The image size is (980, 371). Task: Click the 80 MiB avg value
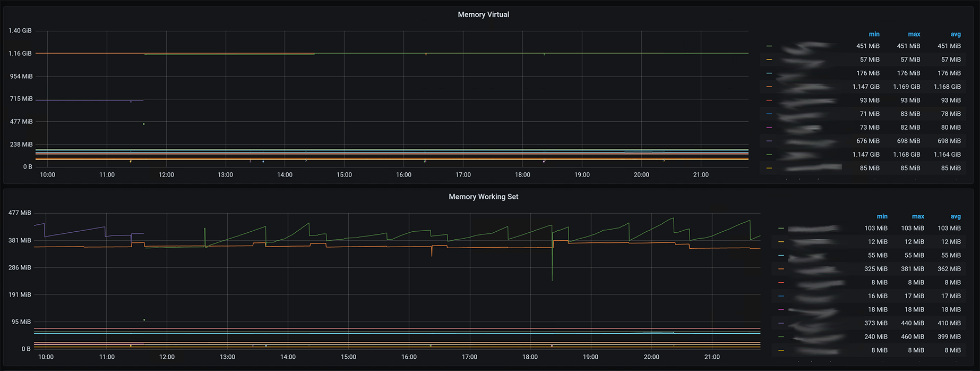point(951,128)
